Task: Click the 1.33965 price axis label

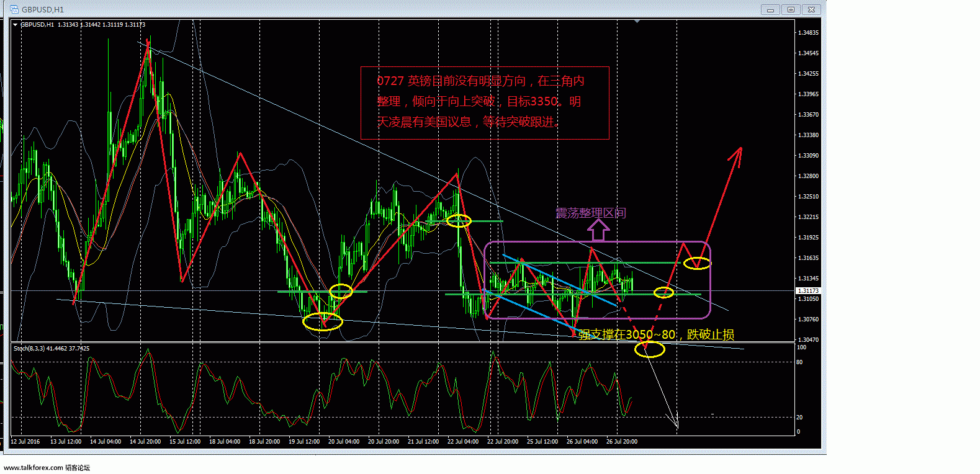Action: tap(808, 94)
